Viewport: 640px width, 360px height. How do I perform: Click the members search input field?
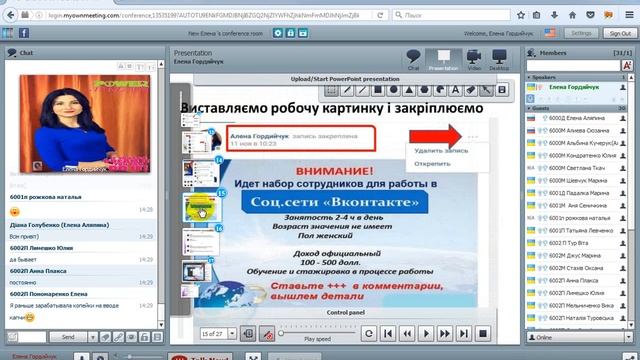tap(573, 65)
